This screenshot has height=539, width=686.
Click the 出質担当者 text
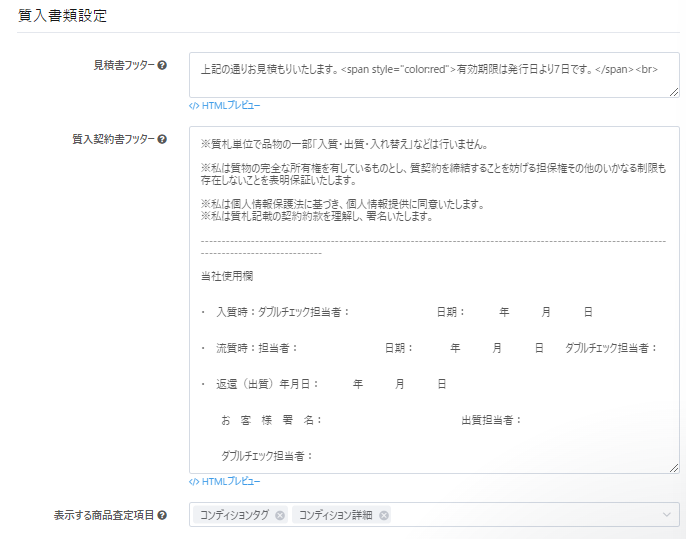(492, 420)
